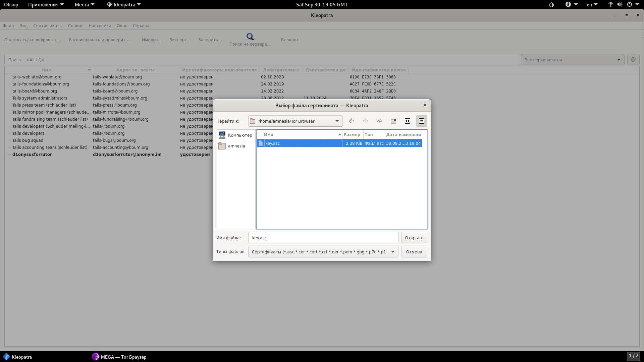Click the key.asc file icon
This screenshot has height=362, width=644.
pos(261,143)
